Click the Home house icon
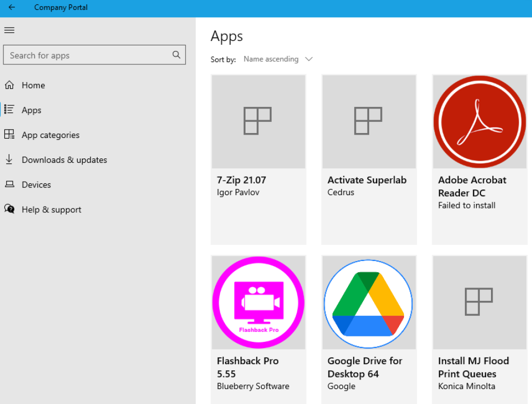Screen dimensions: 532x404 click(9, 85)
